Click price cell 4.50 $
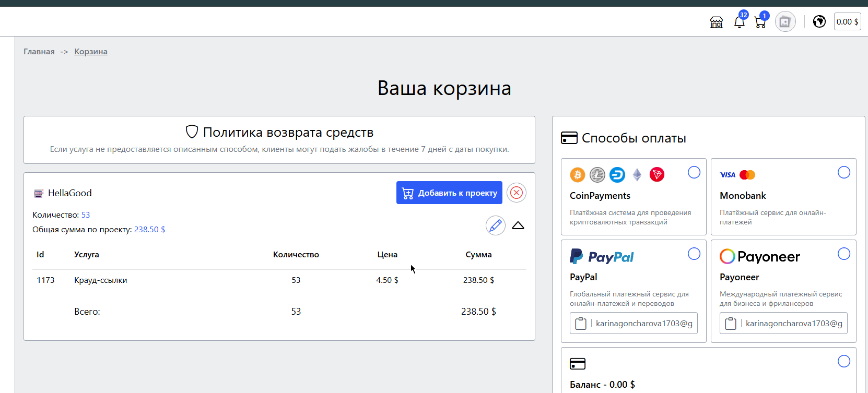 [387, 280]
